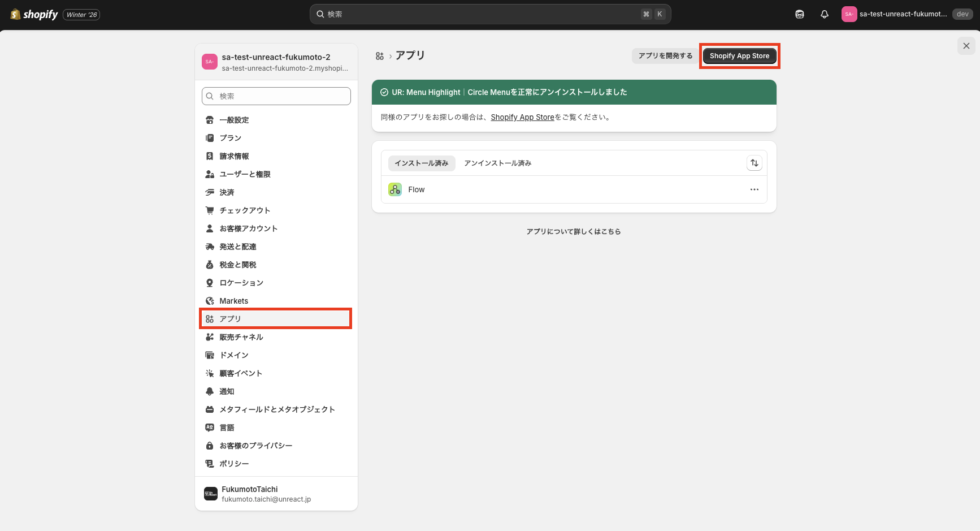Open the notification bell in top bar
This screenshot has height=531, width=980.
(x=824, y=14)
